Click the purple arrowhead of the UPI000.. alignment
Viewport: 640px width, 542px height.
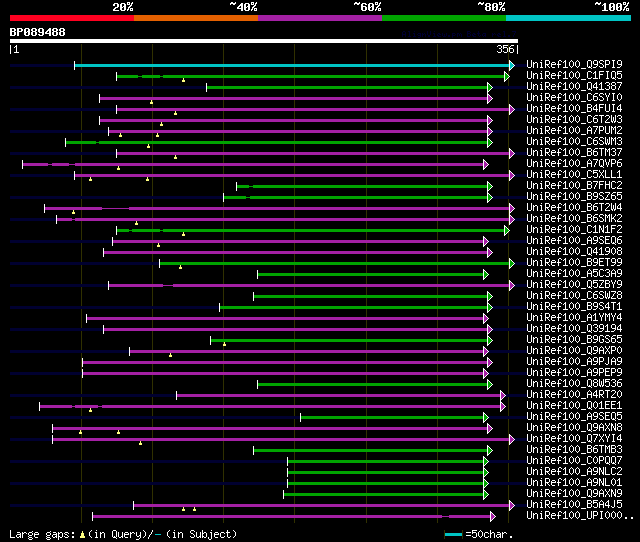pos(493,517)
